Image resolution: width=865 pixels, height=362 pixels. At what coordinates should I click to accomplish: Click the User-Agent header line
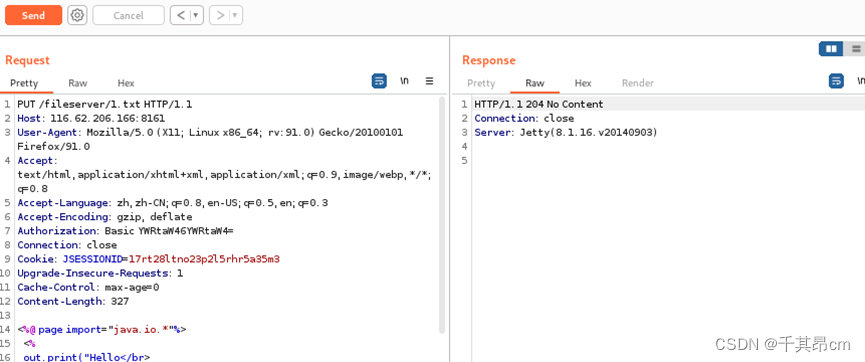210,140
